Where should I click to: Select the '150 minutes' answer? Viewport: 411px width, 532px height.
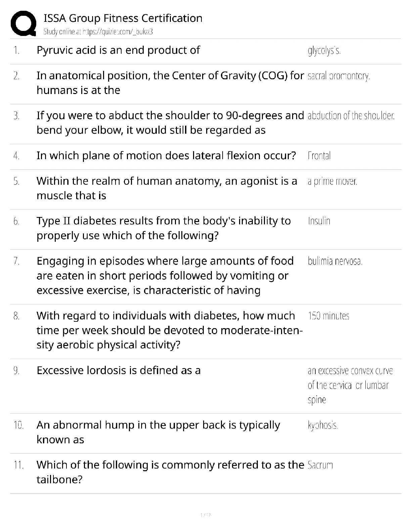click(x=328, y=316)
